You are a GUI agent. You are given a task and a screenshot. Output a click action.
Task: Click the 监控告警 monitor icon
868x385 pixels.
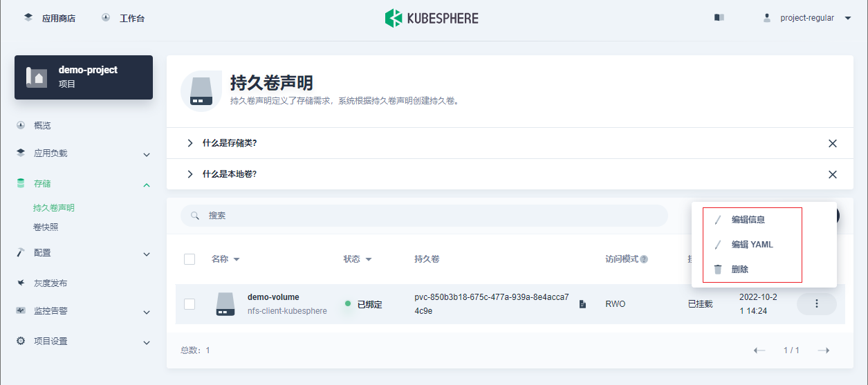click(21, 310)
